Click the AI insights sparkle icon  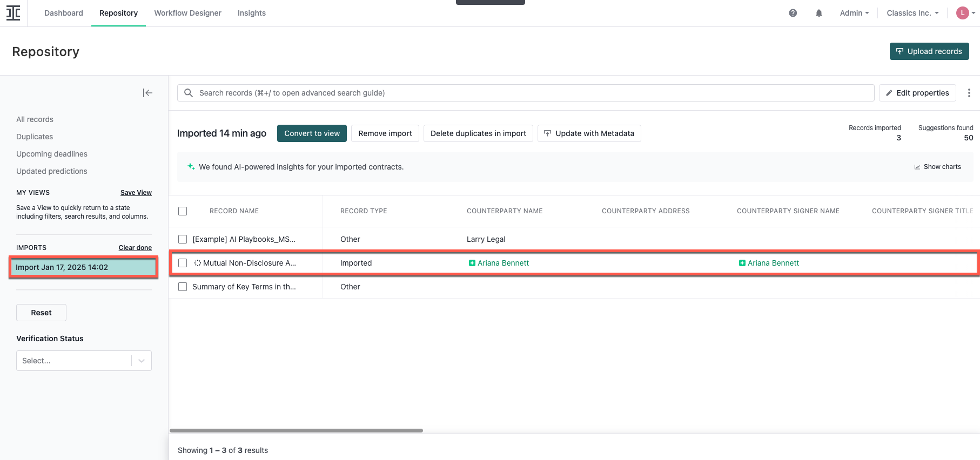click(x=191, y=167)
